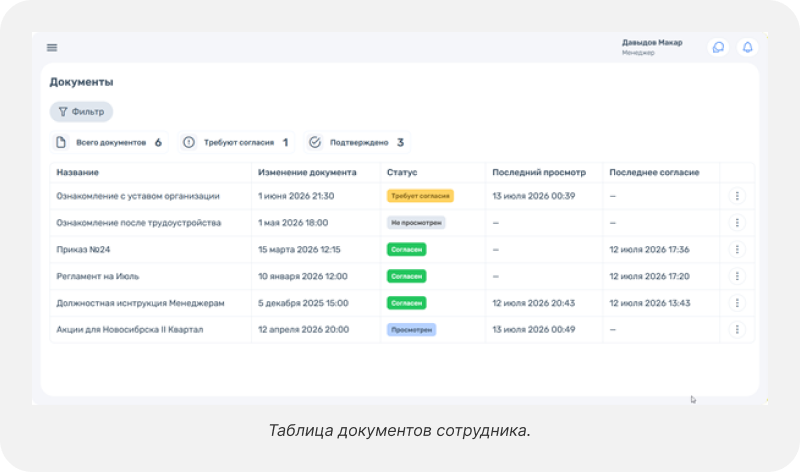Click the Не просмотрен status badge
800x472 pixels.
click(x=416, y=223)
